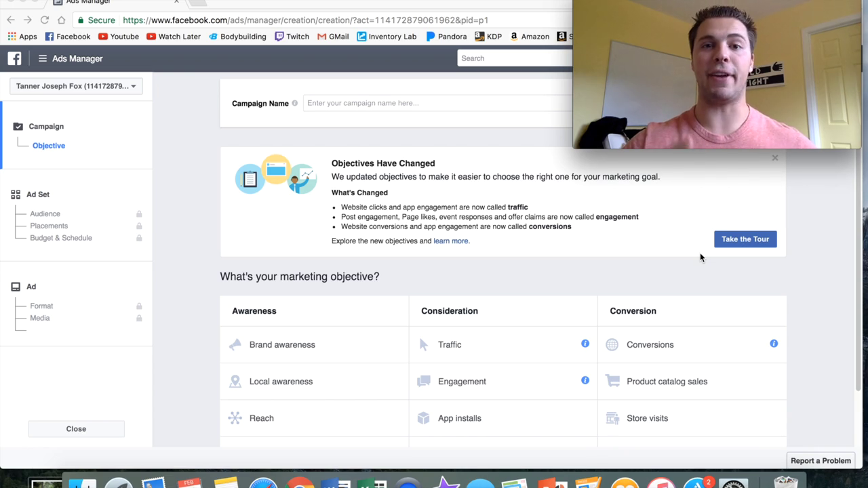Open the Youtube bookmark
The image size is (868, 488).
tap(119, 37)
